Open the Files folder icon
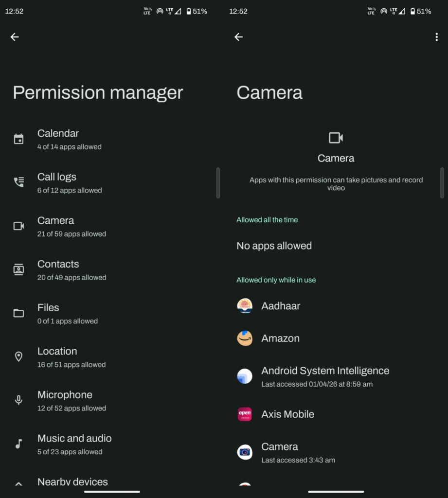The image size is (448, 498). [18, 313]
